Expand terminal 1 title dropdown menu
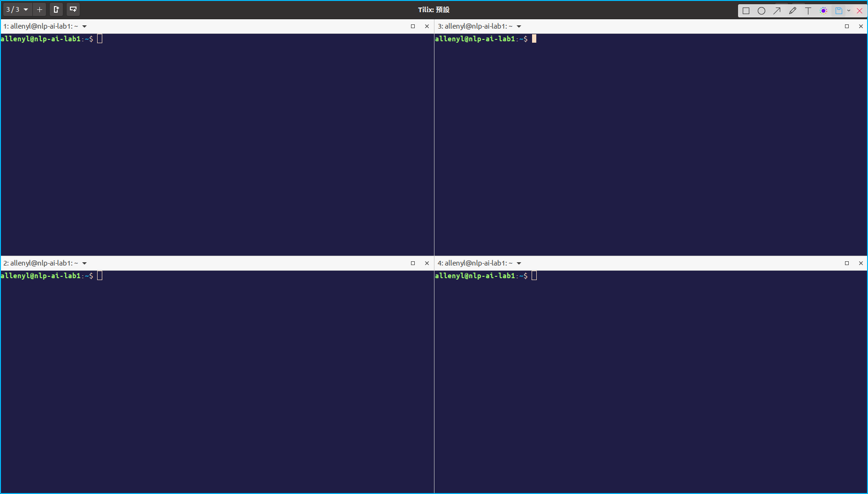868x494 pixels. click(84, 27)
